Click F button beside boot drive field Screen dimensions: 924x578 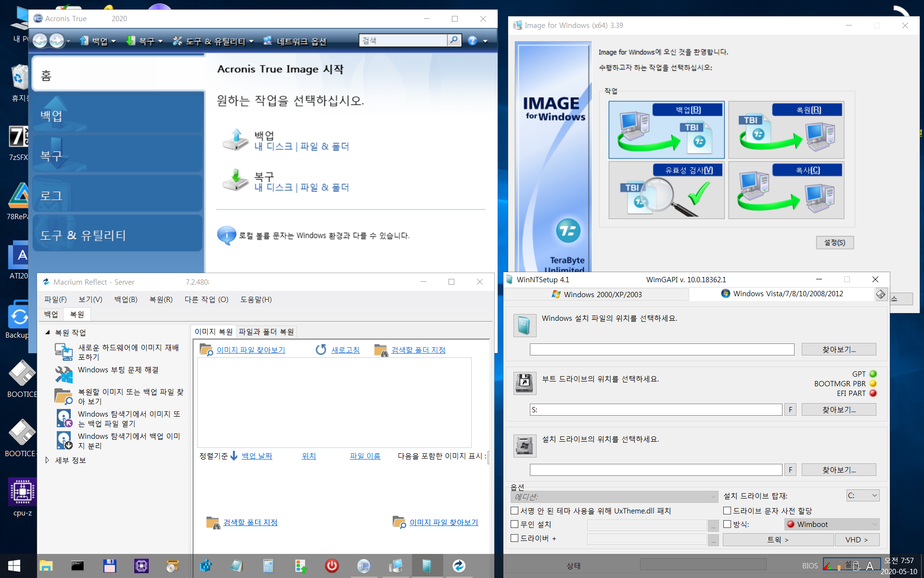click(x=790, y=409)
